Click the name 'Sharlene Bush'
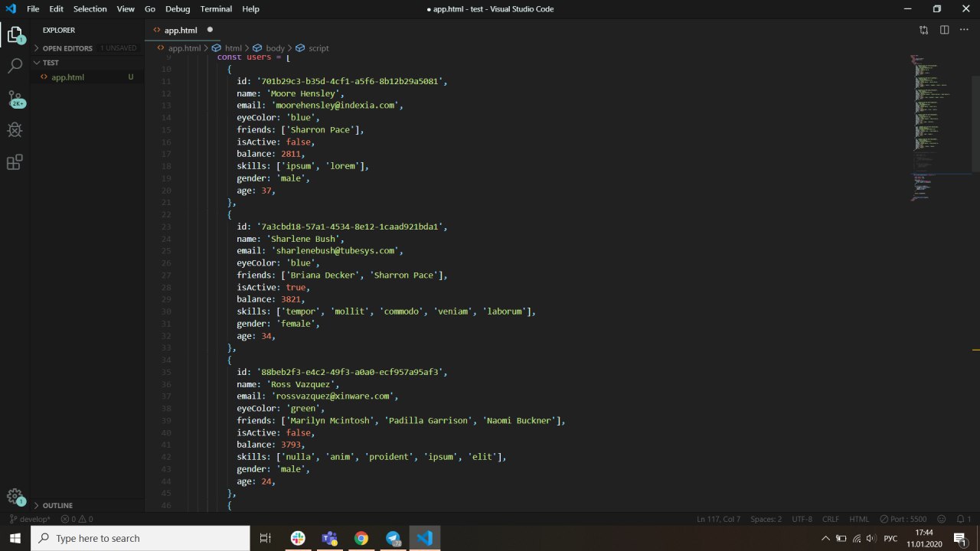The width and height of the screenshot is (980, 551). click(303, 239)
